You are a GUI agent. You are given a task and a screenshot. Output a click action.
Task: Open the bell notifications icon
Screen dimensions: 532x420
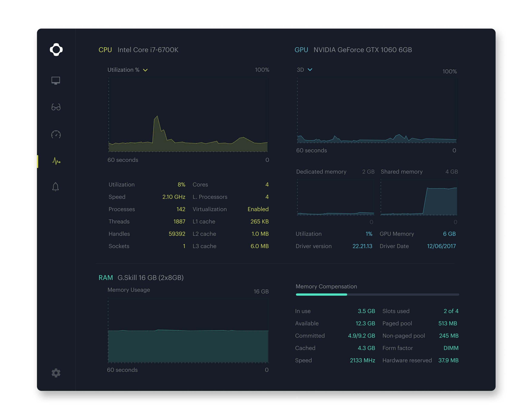click(x=56, y=187)
